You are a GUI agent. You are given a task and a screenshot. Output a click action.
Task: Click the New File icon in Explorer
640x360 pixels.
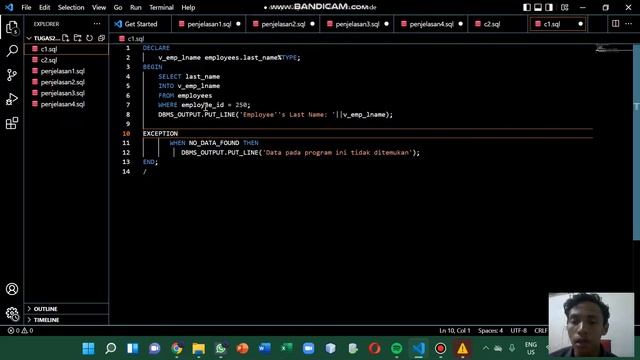point(66,38)
